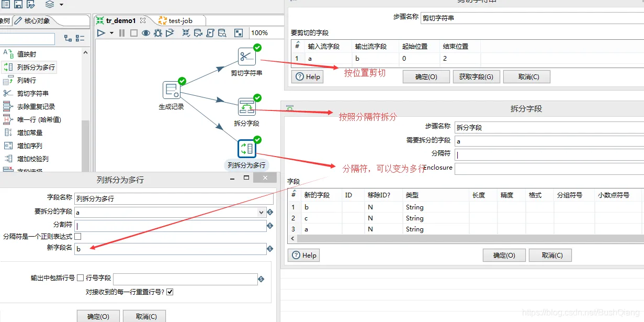Debug the transformation with the bug icon

[158, 33]
